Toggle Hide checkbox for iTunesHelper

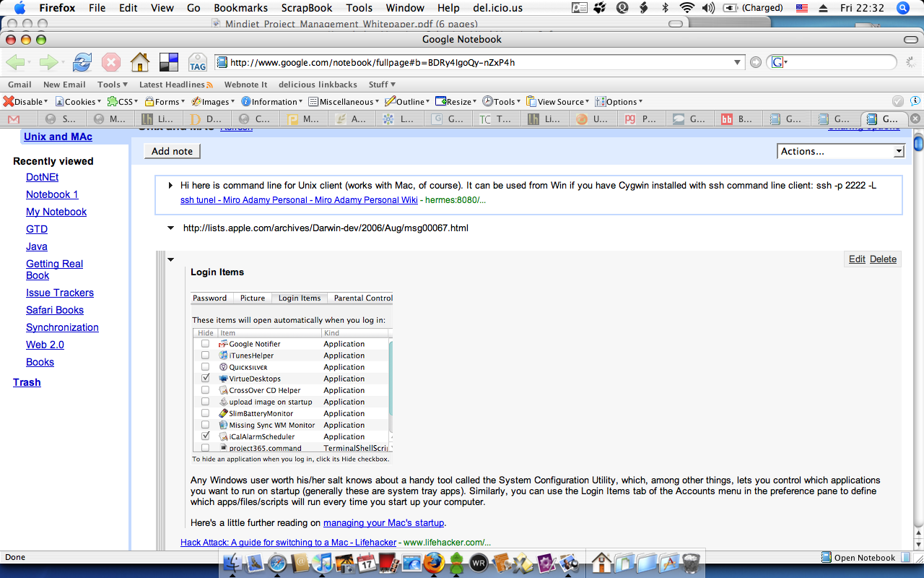[x=206, y=355]
